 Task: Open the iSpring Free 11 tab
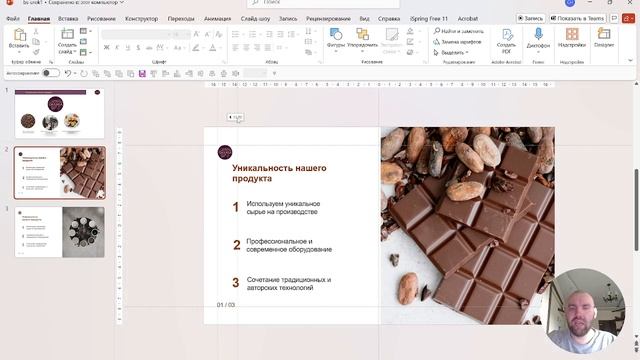click(x=429, y=19)
